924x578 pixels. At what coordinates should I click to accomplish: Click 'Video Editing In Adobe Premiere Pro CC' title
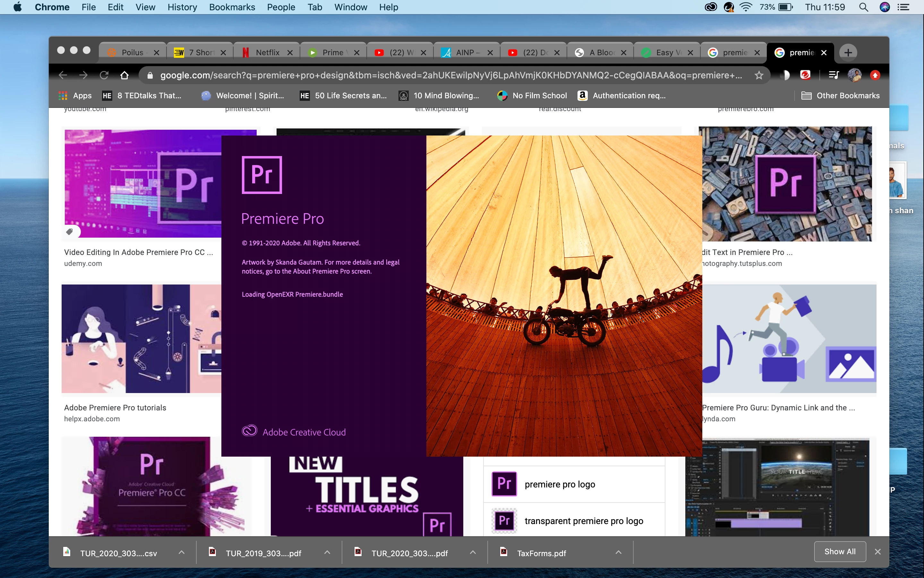pos(139,252)
